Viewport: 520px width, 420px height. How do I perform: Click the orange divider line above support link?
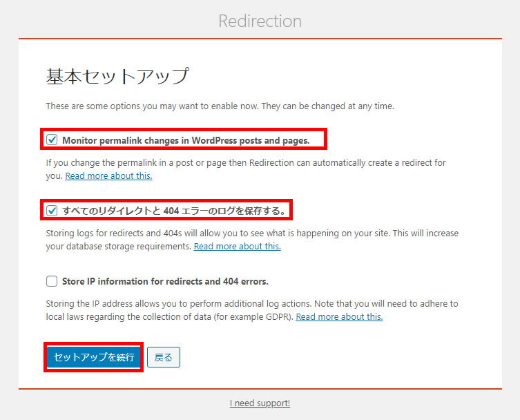coord(260,388)
